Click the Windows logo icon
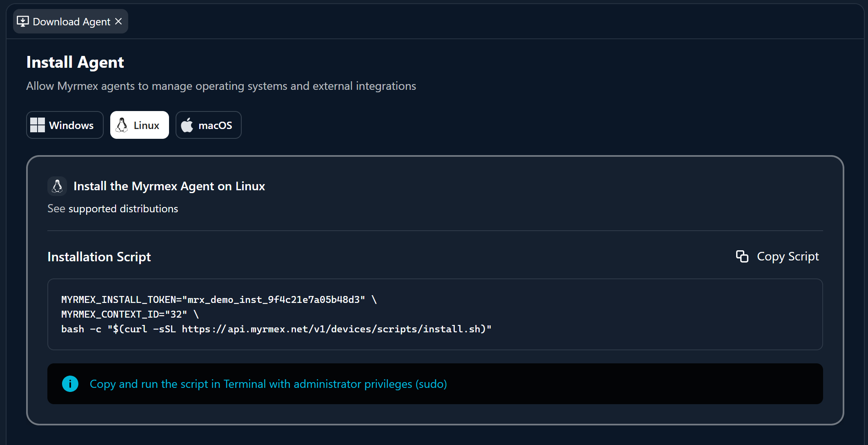 tap(38, 125)
